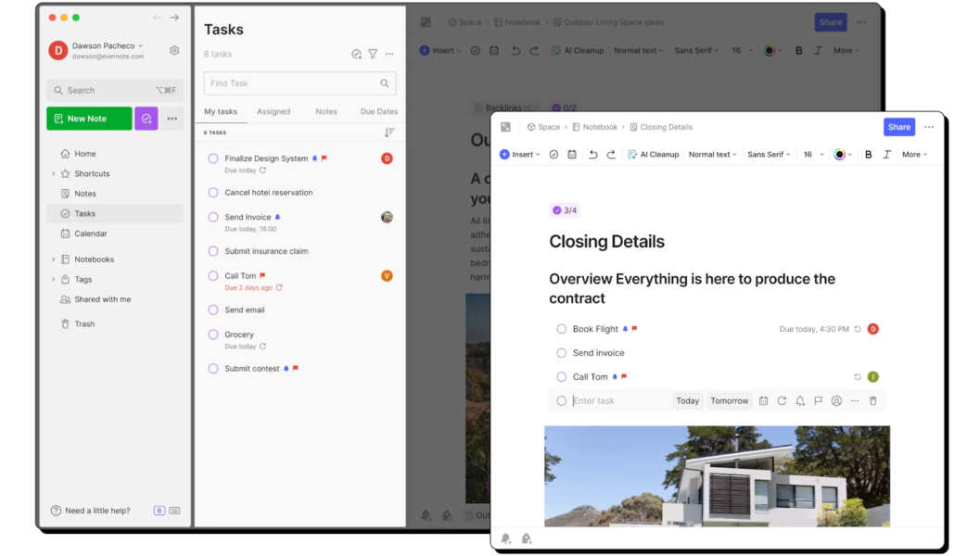Open the task filter funnel icon

tap(373, 54)
